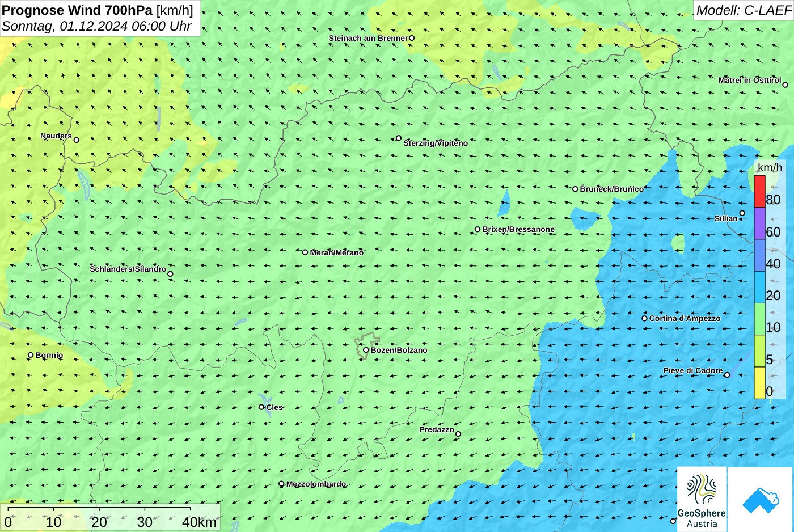Image resolution: width=794 pixels, height=532 pixels.
Task: Select the Cortina d'Ampezzo marker
Action: 644,318
